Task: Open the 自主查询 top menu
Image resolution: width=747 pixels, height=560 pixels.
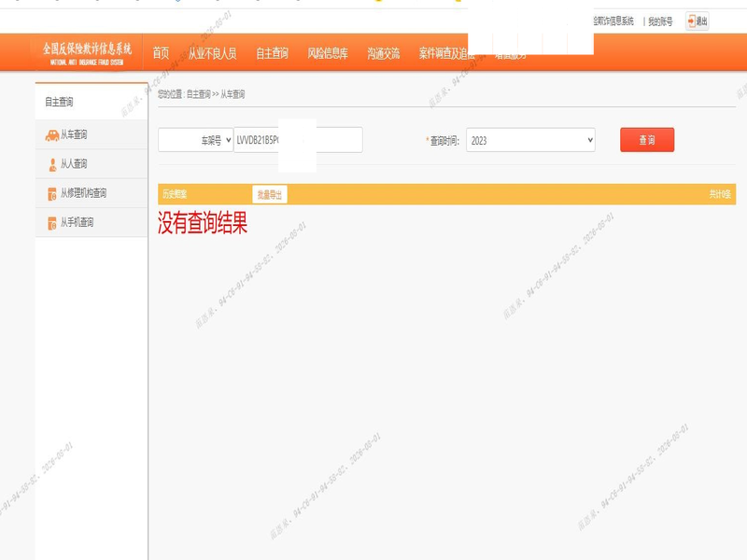Action: click(272, 53)
